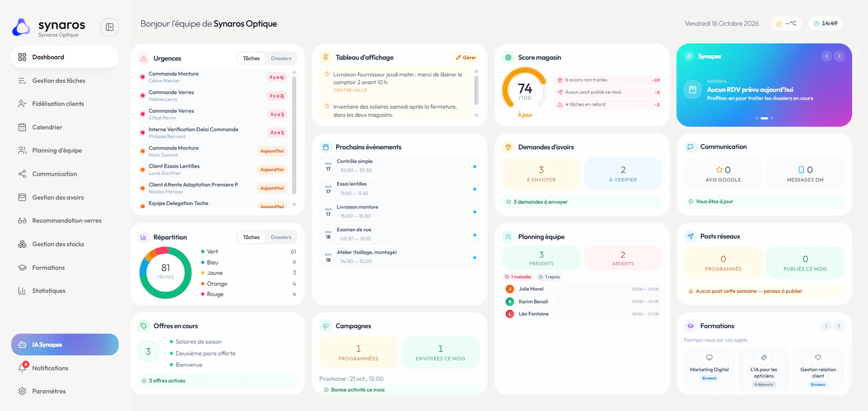Click the 14:49 clock widget

coord(825,24)
